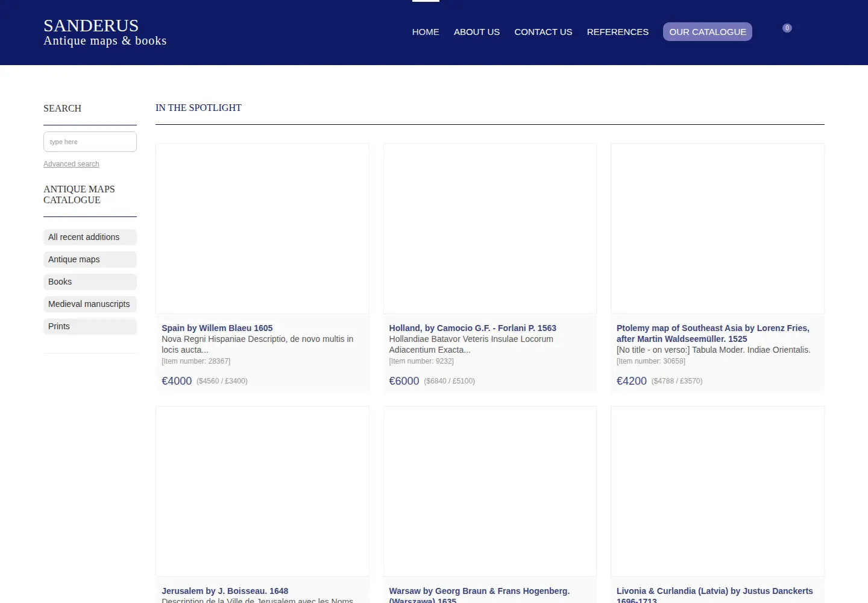Image resolution: width=868 pixels, height=603 pixels.
Task: Click the Spain by Blaeu map thumbnail
Action: (262, 229)
